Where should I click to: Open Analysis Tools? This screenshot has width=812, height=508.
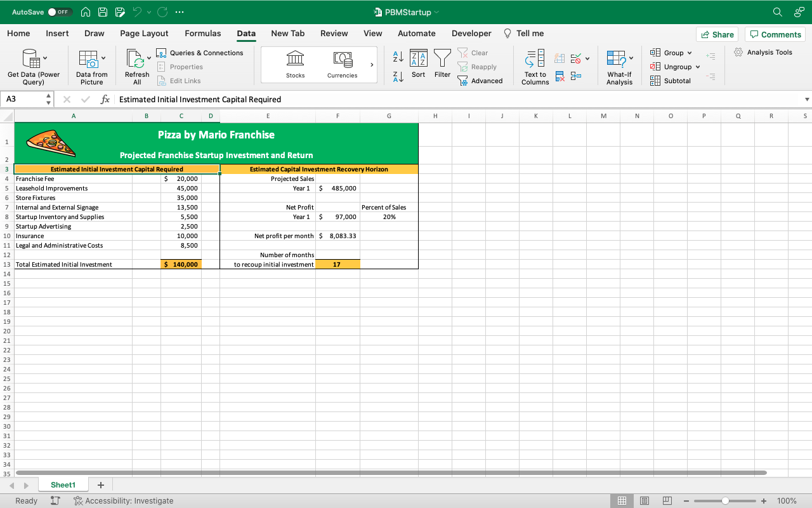[763, 52]
